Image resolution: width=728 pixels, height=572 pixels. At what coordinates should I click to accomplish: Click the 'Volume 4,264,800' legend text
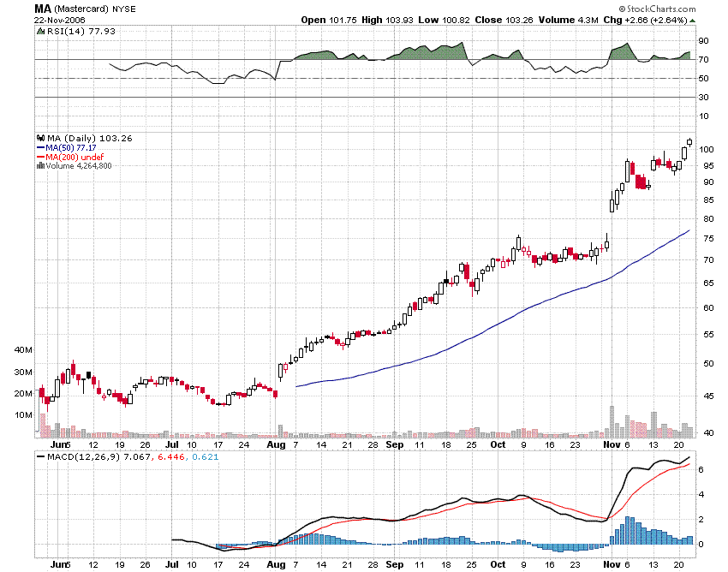coord(79,166)
